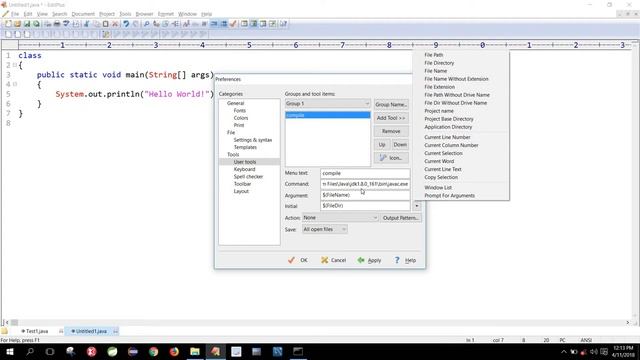Click the Group Name... button

tap(391, 104)
